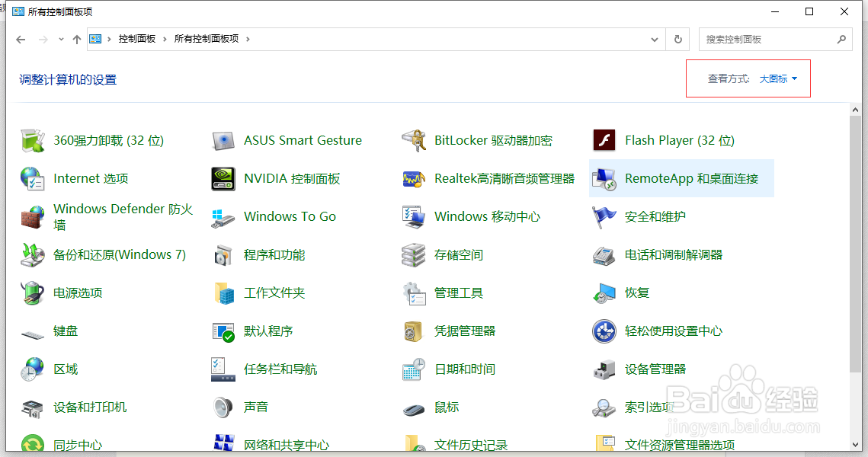This screenshot has width=868, height=457.
Task: Open the BitLocker 驱动器加密 icon
Action: click(x=414, y=141)
